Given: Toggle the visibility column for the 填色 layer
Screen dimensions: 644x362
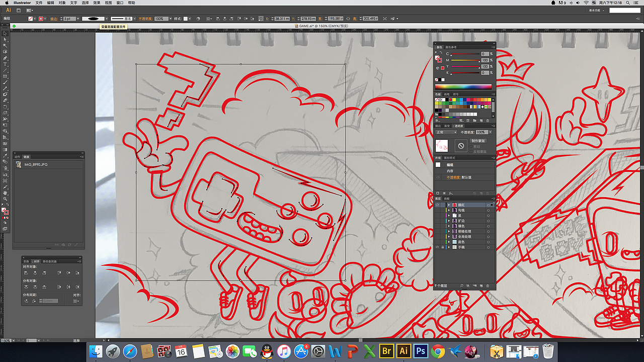Looking at the screenshot, I should point(437,226).
